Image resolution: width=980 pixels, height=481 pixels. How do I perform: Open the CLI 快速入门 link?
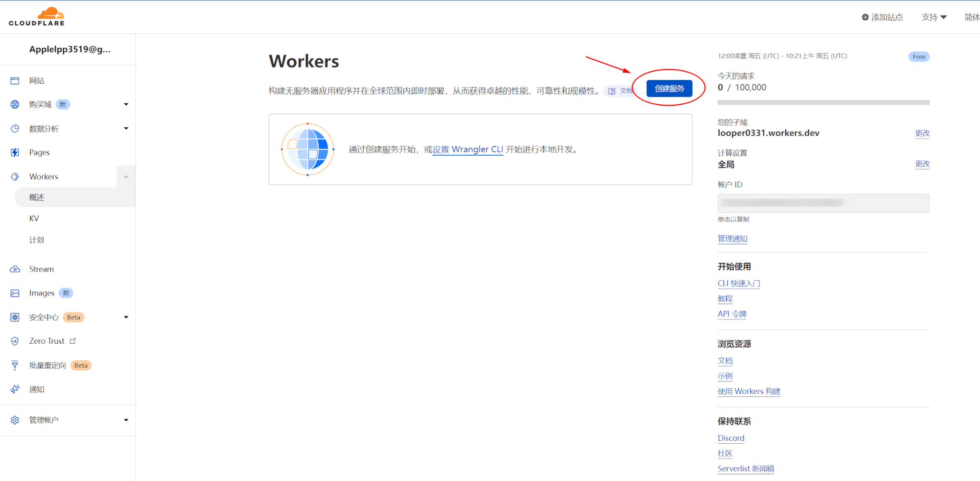[x=738, y=283]
